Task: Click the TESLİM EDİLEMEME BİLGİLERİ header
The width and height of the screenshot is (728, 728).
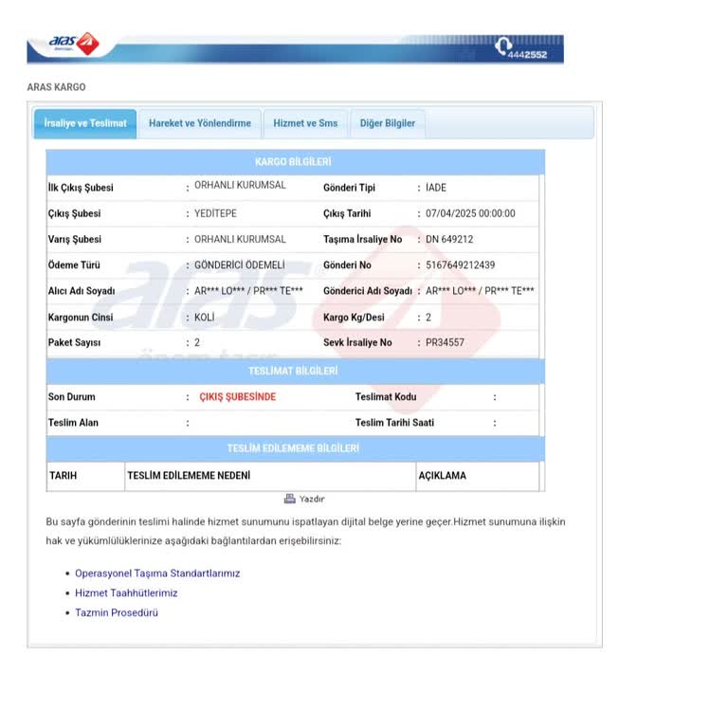Action: [x=296, y=448]
